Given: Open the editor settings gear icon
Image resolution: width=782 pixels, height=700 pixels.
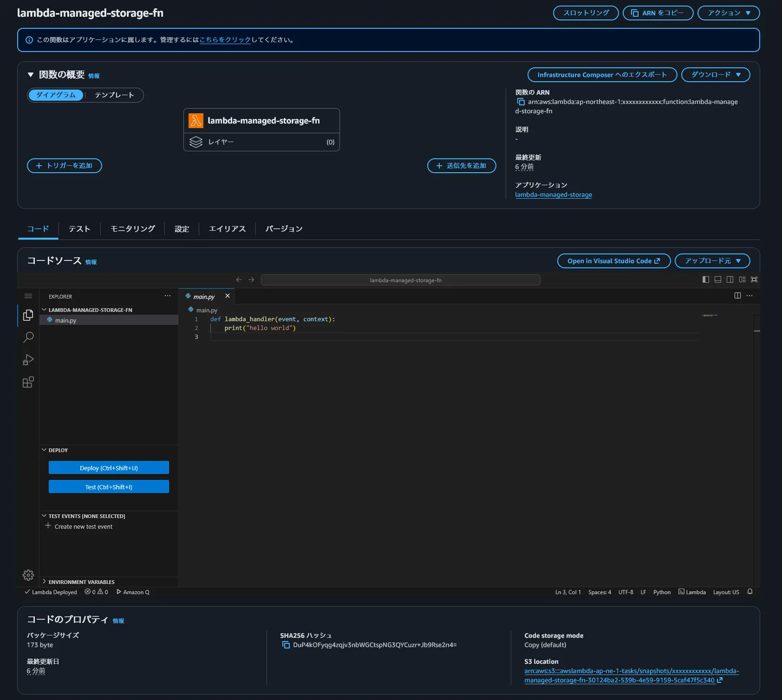Looking at the screenshot, I should point(28,575).
